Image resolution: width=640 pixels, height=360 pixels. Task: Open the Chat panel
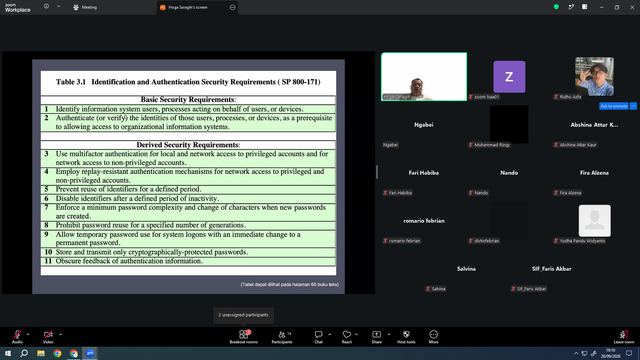[318, 337]
